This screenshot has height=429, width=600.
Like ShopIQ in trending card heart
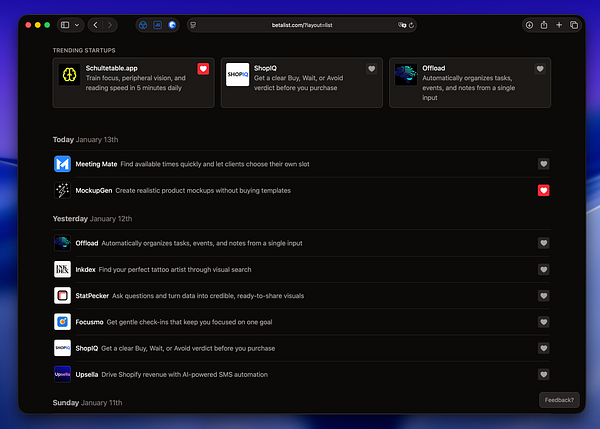pyautogui.click(x=372, y=69)
